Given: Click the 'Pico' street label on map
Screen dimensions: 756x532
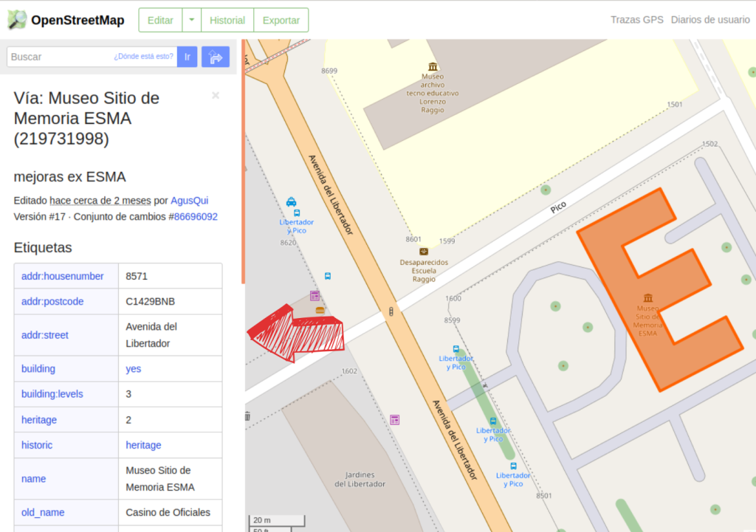Looking at the screenshot, I should (558, 207).
